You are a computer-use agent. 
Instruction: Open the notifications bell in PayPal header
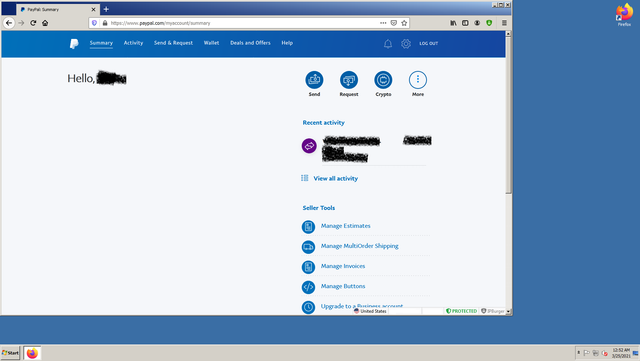[388, 44]
